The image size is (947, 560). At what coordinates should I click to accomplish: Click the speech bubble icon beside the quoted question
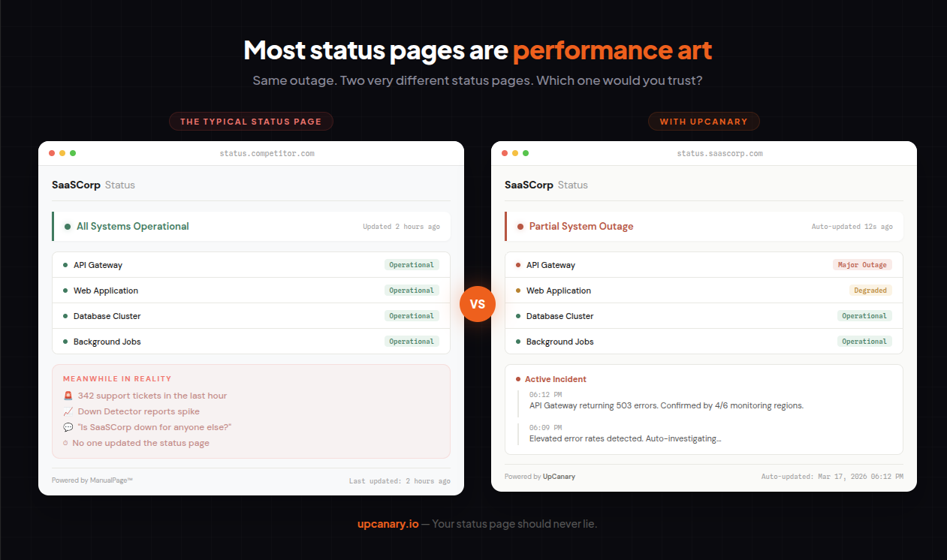[x=68, y=427]
